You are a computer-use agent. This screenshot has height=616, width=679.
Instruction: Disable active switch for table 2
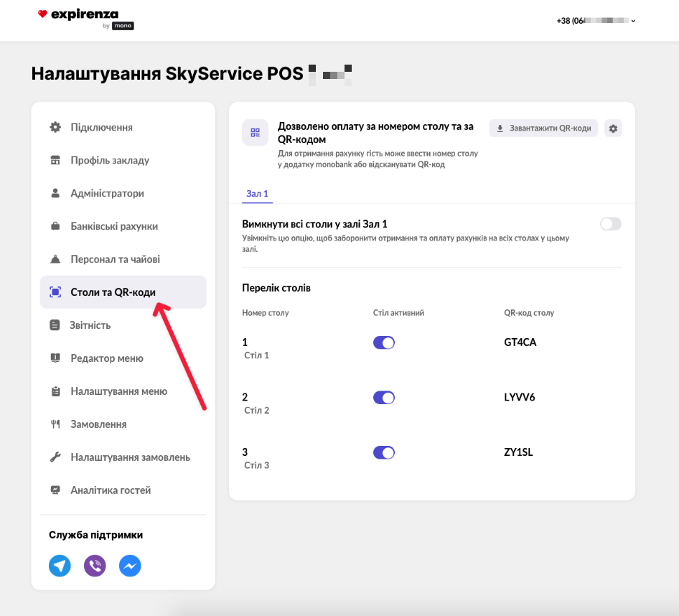click(x=384, y=398)
